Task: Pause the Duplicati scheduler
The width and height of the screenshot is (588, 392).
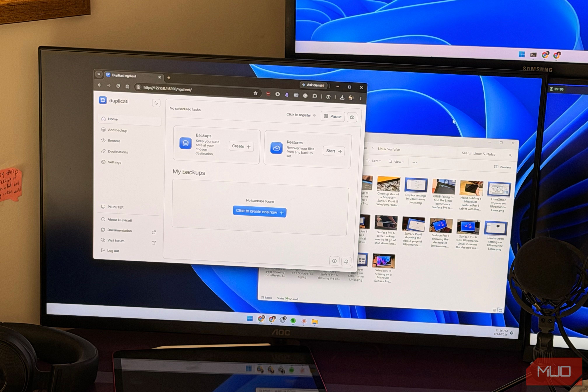Action: tap(333, 117)
